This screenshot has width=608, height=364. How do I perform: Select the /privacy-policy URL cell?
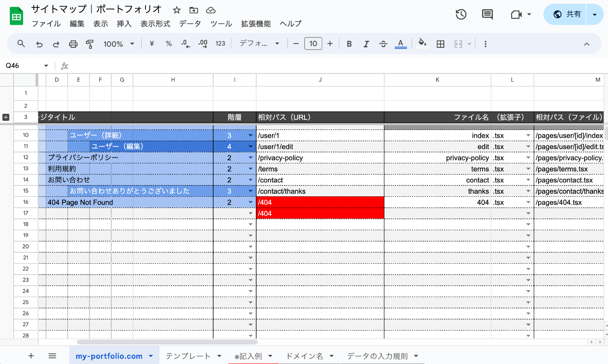coord(320,158)
